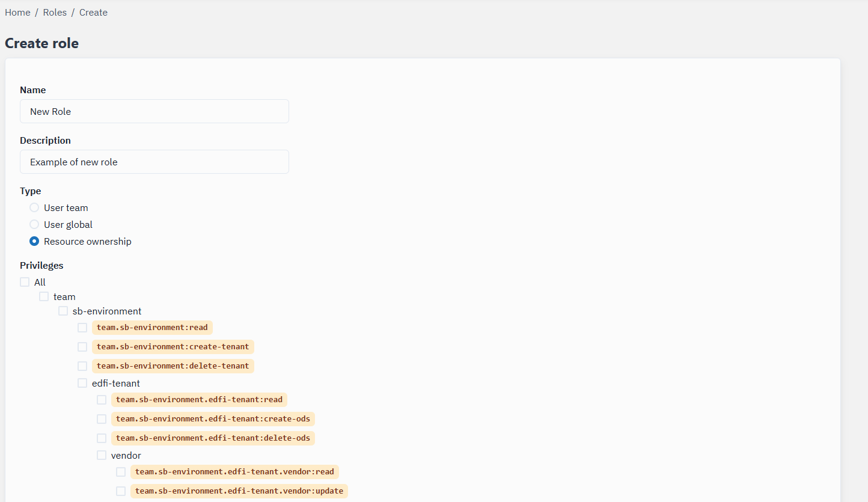Viewport: 868px width, 502px height.
Task: Check the edfi-tenant:delete-ods privilege
Action: [x=102, y=438]
